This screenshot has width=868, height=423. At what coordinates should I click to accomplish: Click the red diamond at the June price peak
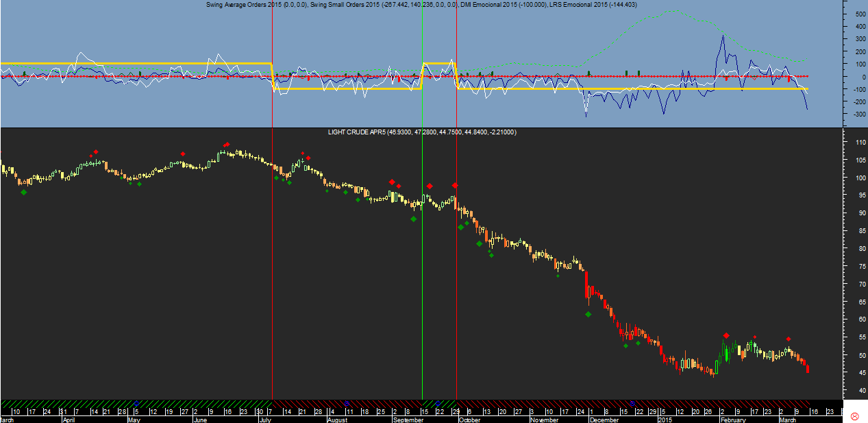(227, 145)
